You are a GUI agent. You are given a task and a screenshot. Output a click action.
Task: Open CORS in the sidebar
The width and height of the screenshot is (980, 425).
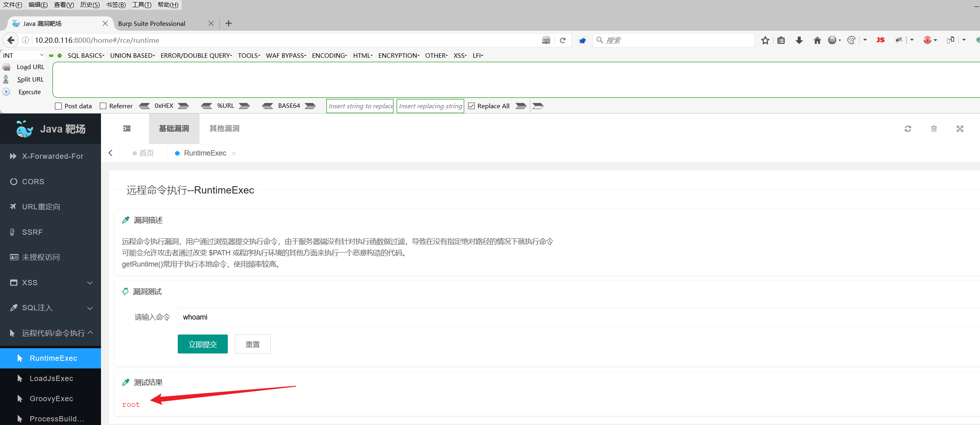[x=50, y=181]
